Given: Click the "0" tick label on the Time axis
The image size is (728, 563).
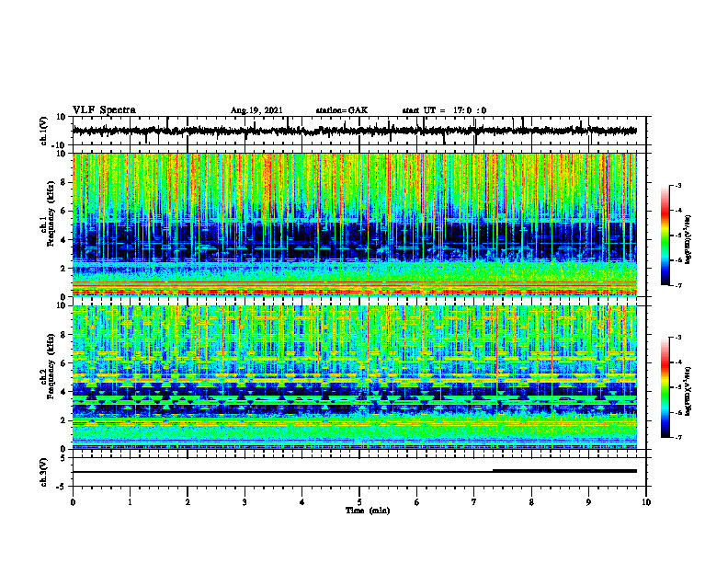Looking at the screenshot, I should coord(73,502).
